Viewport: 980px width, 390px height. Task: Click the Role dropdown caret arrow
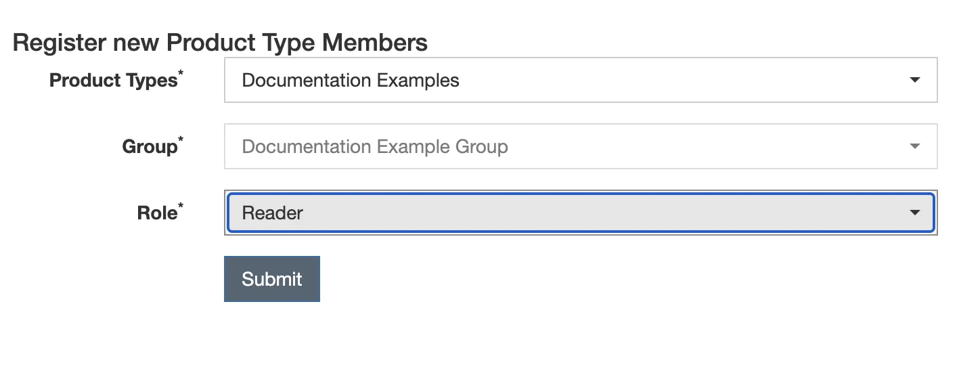(x=915, y=213)
